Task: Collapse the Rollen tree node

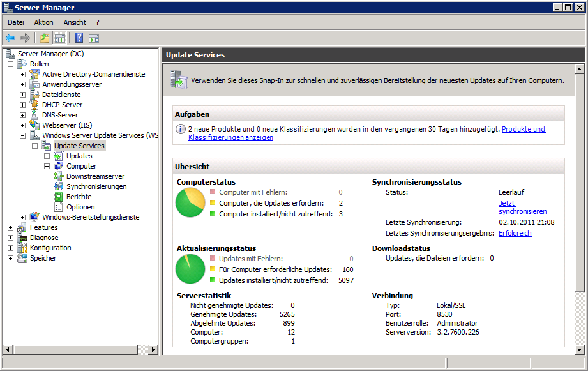Action: 10,64
